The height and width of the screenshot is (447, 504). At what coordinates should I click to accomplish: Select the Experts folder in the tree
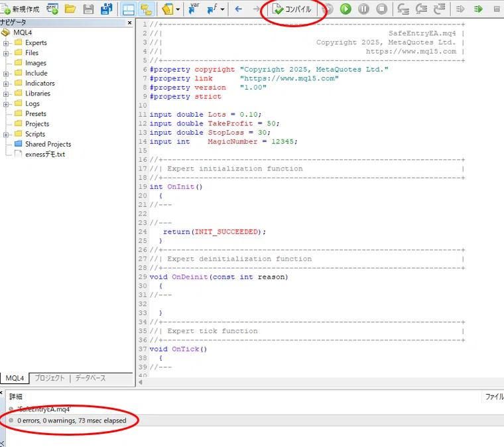[36, 42]
